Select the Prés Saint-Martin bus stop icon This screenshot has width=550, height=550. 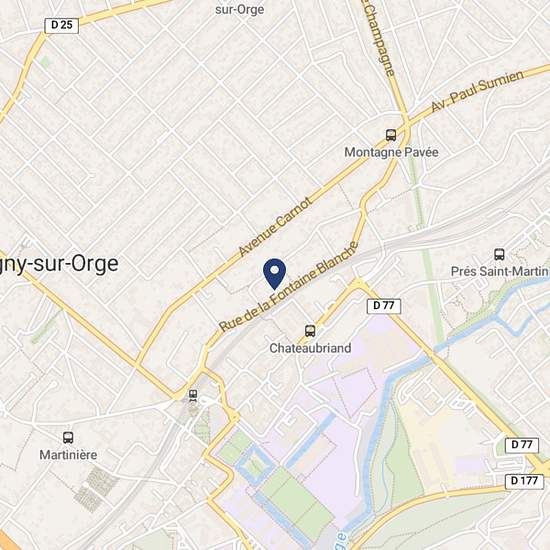click(499, 254)
